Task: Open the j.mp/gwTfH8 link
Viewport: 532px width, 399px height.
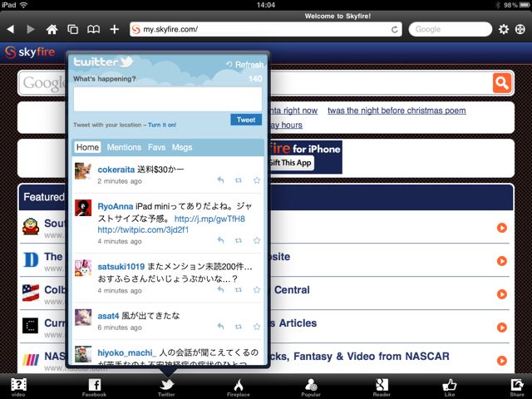Action: tap(209, 219)
